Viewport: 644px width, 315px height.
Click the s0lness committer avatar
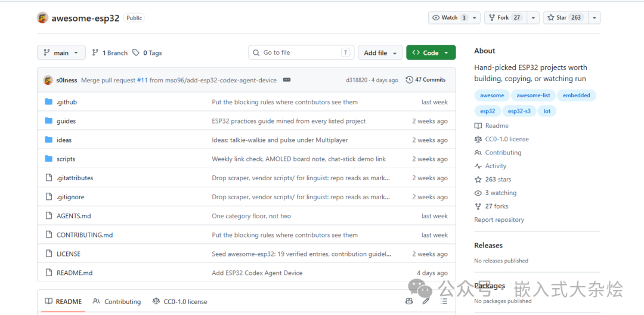tap(48, 80)
